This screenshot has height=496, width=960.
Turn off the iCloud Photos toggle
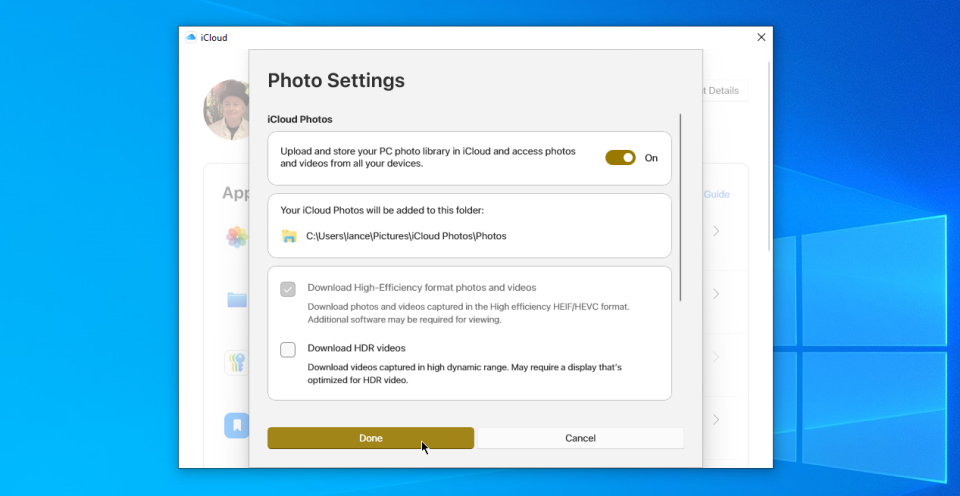pos(620,158)
